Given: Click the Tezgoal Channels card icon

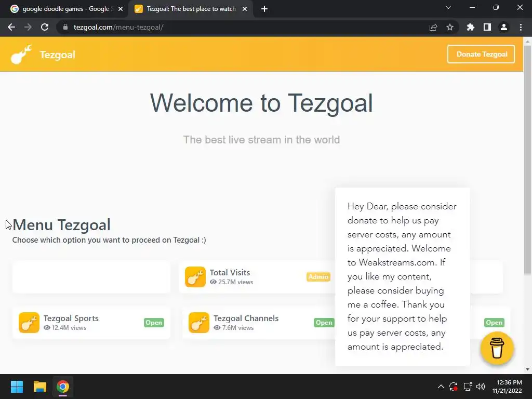Looking at the screenshot, I should click(x=199, y=323).
